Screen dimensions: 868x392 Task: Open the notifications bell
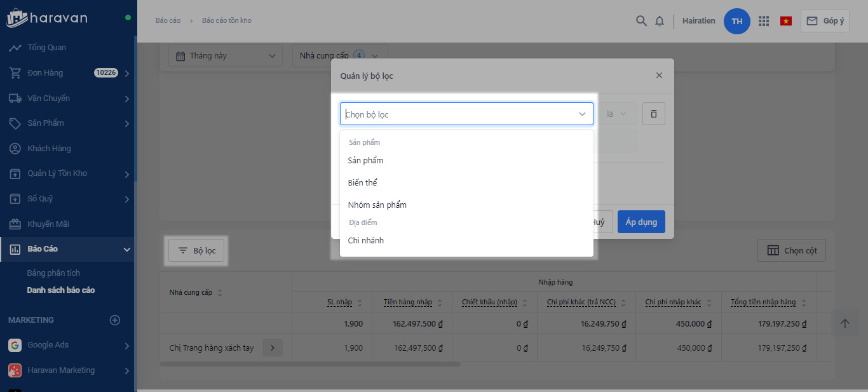pos(660,21)
